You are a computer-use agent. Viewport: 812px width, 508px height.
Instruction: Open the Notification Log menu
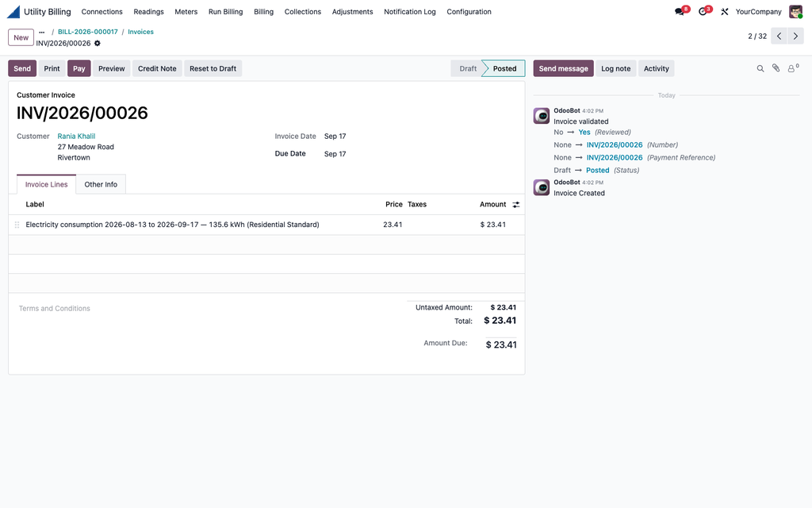click(x=410, y=11)
